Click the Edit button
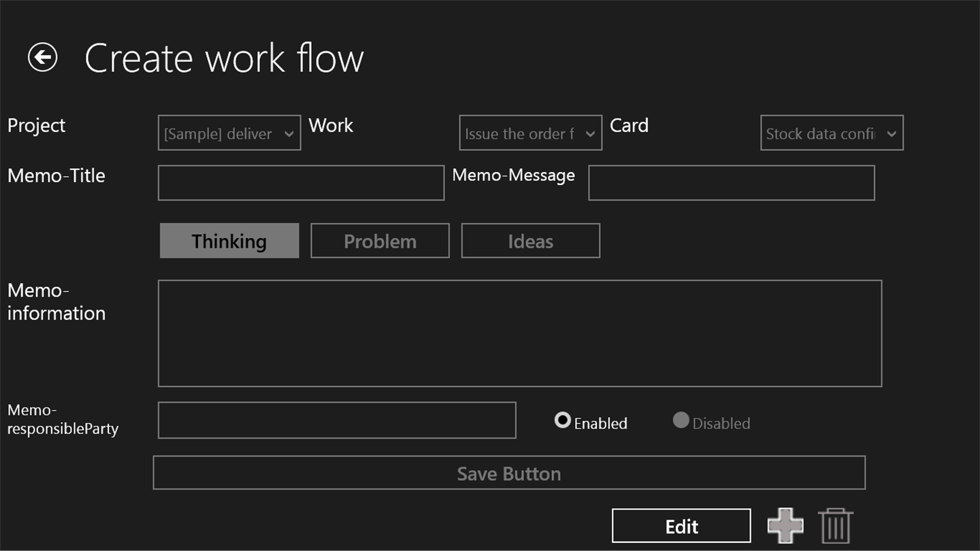 coord(681,526)
